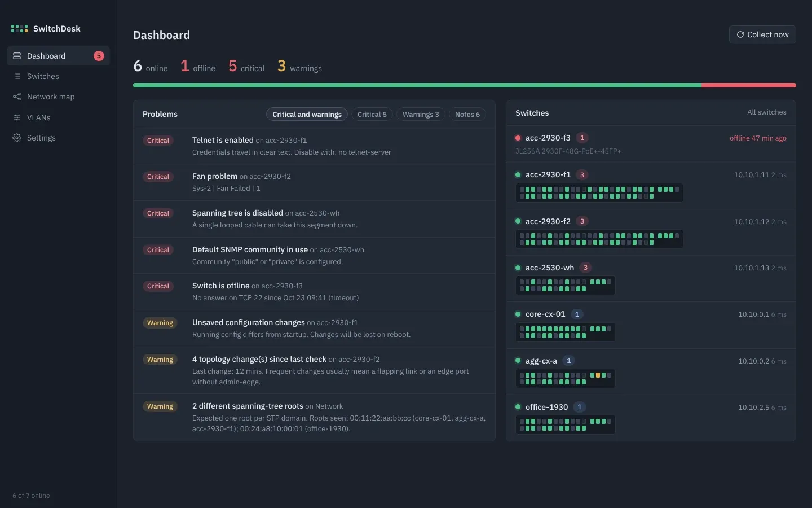Click the note count badge on office-1930
Screen dimensions: 812x508
[x=580, y=407]
